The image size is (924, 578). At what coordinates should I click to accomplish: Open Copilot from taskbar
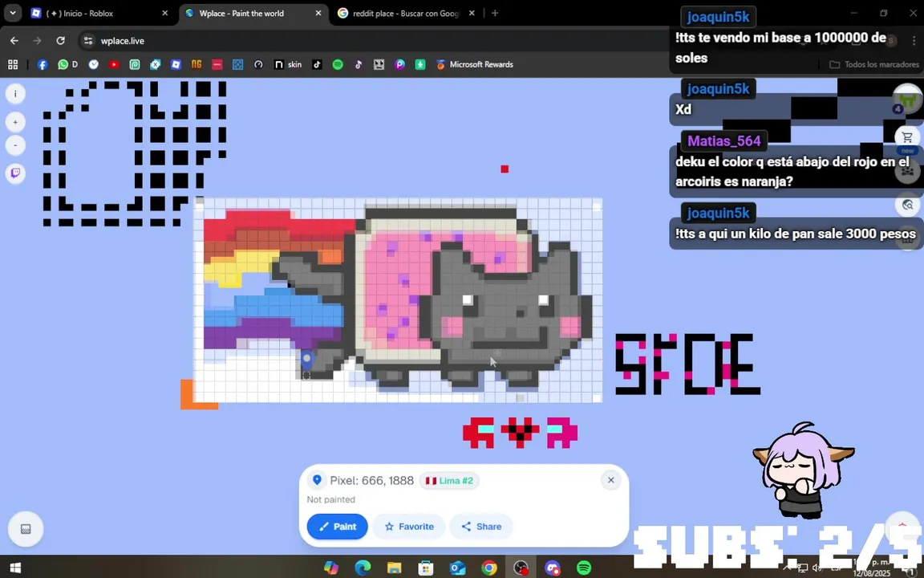331,568
